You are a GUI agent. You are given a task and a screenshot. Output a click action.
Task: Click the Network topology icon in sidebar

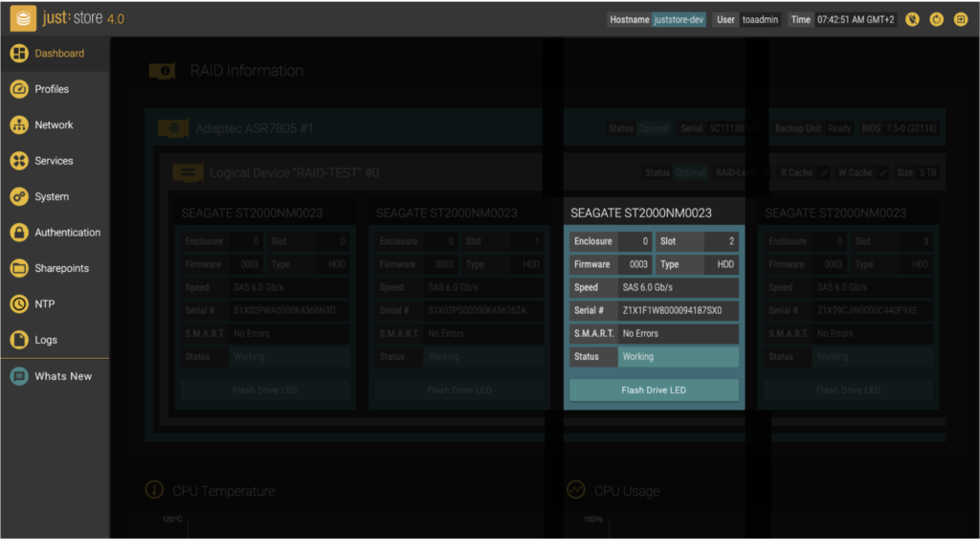pos(20,125)
